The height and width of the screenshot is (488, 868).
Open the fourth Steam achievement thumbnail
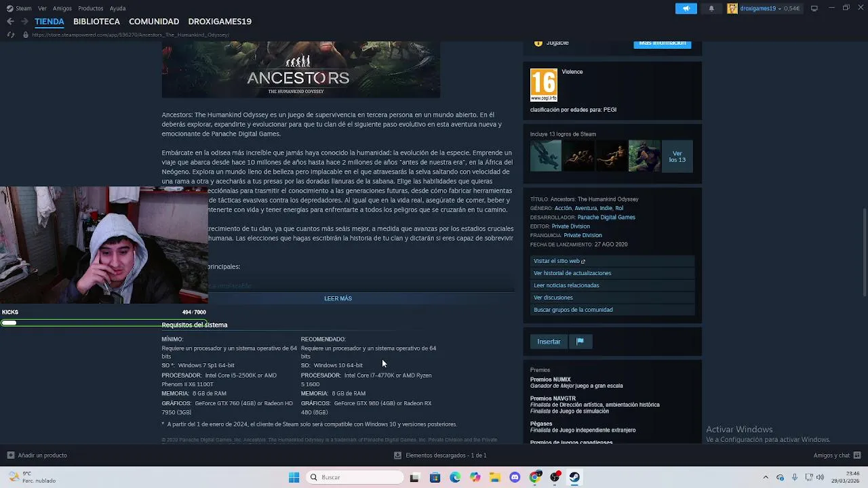644,157
